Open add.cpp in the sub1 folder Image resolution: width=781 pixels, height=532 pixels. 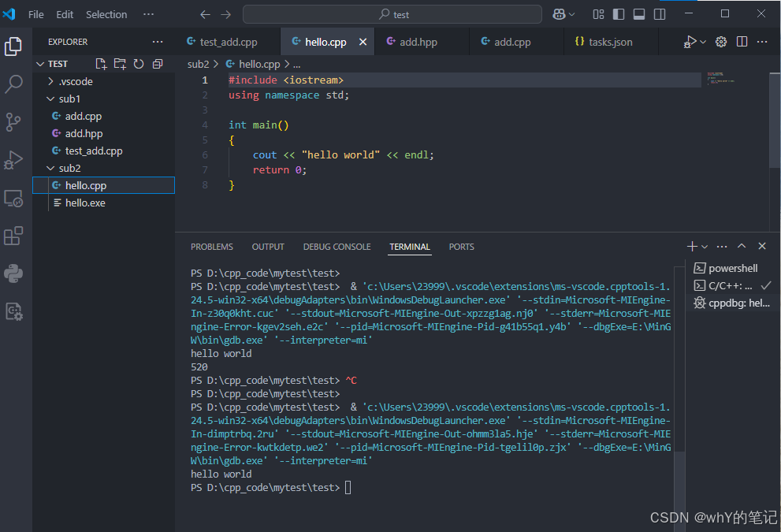click(x=103, y=117)
